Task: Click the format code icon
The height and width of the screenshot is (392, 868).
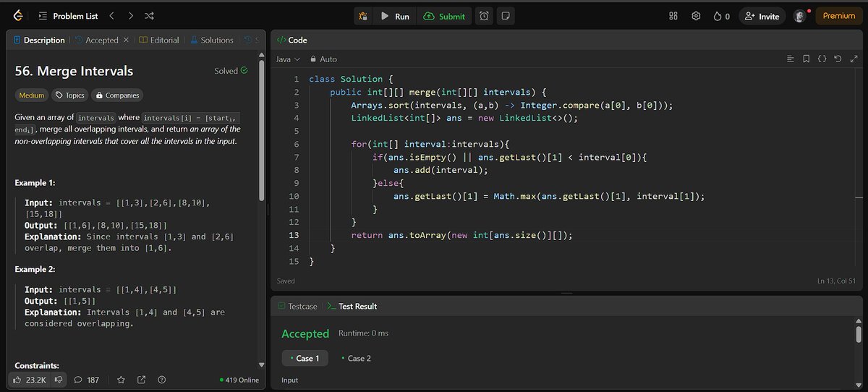Action: click(790, 59)
